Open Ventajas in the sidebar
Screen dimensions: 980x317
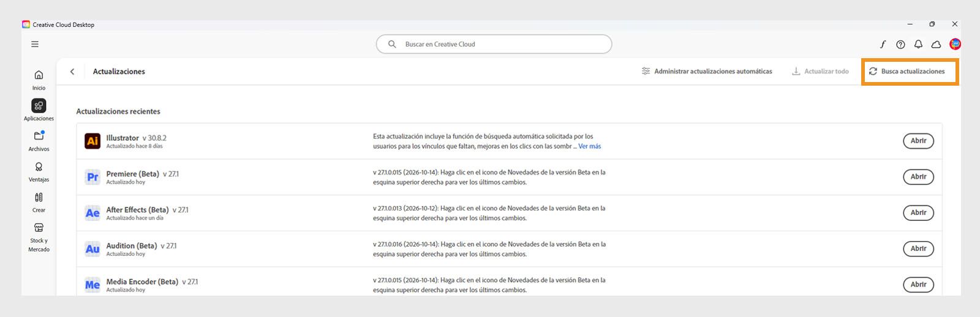tap(39, 171)
